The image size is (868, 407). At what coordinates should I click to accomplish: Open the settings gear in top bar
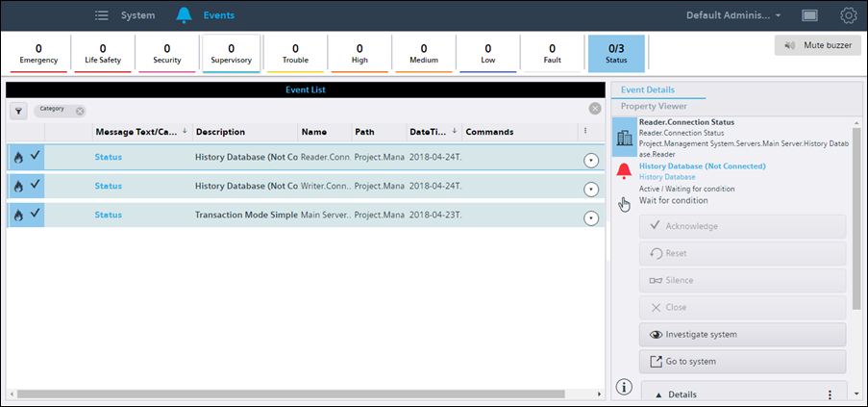(848, 15)
